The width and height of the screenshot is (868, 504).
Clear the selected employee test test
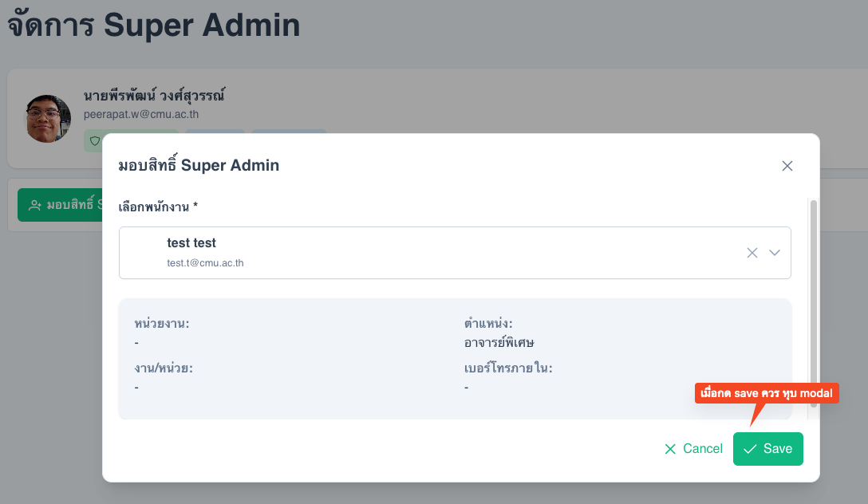(752, 253)
